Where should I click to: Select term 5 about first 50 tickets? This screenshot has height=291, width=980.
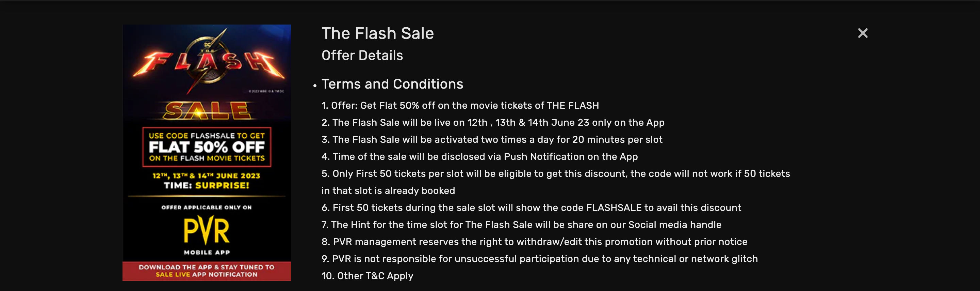(x=555, y=182)
